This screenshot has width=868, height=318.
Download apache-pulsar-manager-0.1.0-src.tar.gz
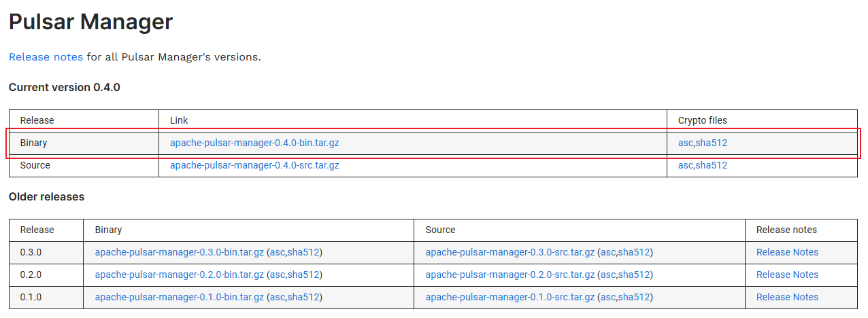[x=510, y=297]
